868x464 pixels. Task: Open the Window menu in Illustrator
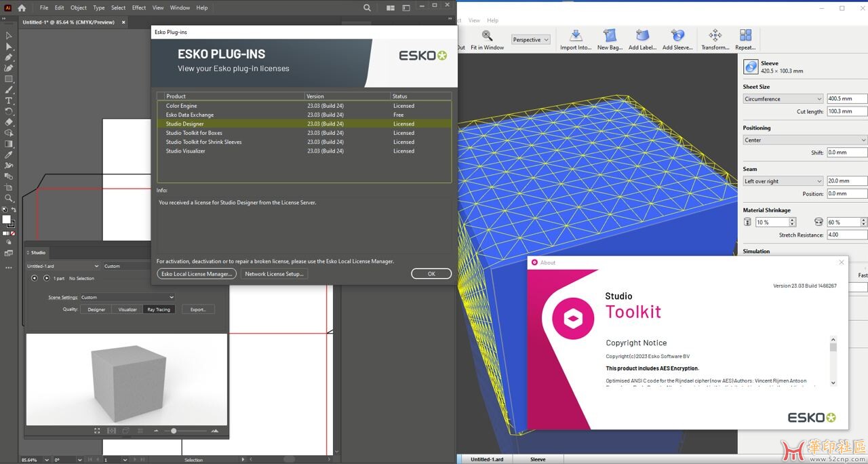click(x=180, y=7)
